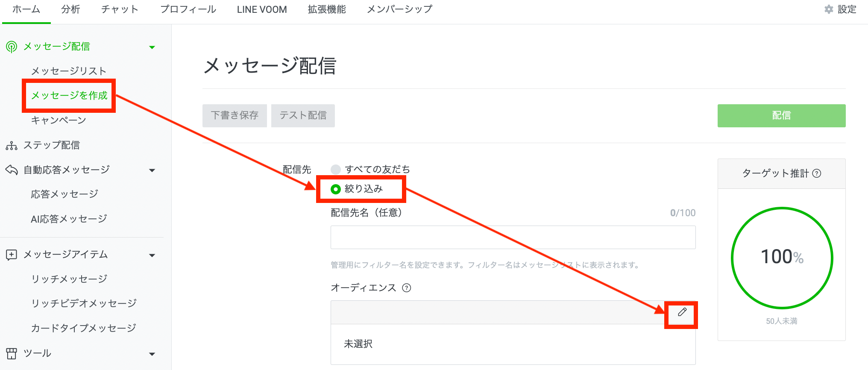Screen dimensions: 868x370
Task: Collapse the メッセージ配信 sidebar section arrow
Action: tap(152, 47)
